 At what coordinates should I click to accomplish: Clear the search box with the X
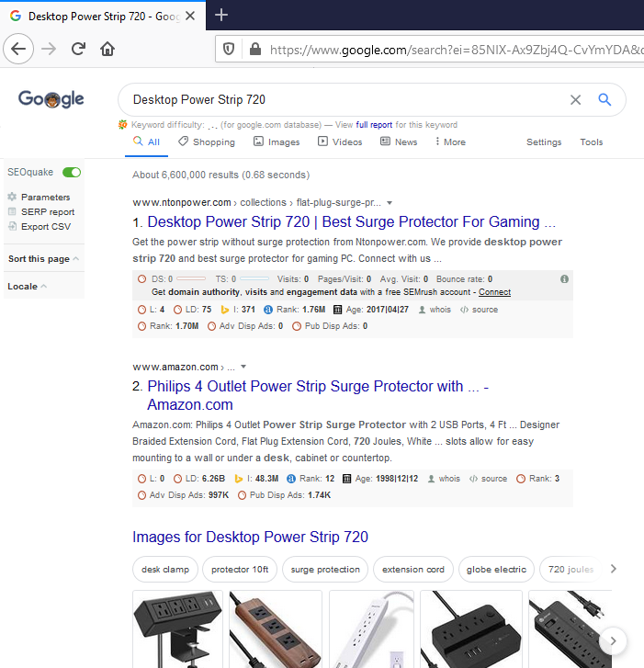pyautogui.click(x=575, y=99)
